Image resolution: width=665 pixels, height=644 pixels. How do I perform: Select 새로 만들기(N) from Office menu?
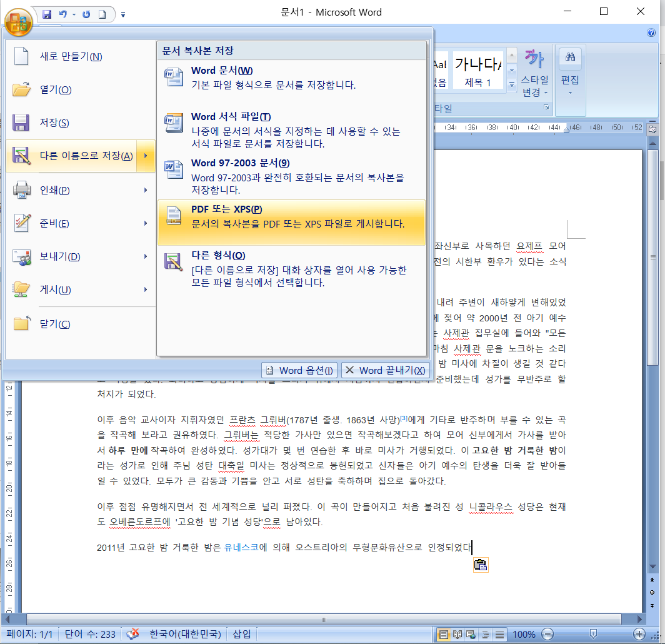click(81, 56)
